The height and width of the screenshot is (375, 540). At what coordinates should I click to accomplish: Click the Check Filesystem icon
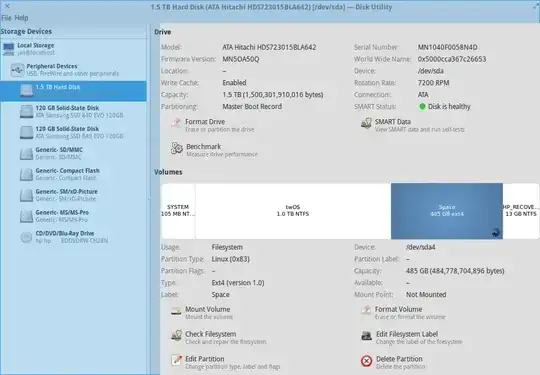click(177, 335)
